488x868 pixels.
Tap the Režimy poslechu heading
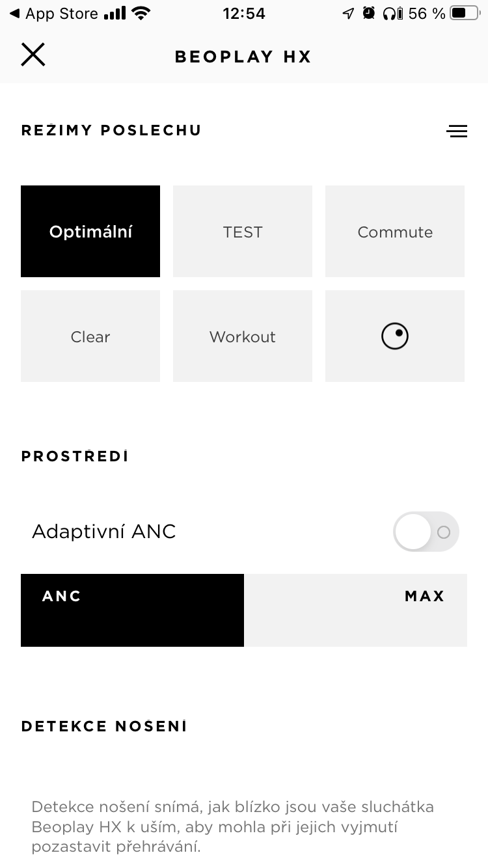pos(111,130)
